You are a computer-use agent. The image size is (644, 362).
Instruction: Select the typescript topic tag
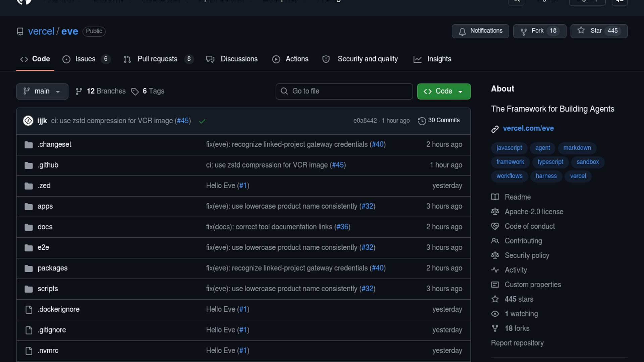[550, 162]
